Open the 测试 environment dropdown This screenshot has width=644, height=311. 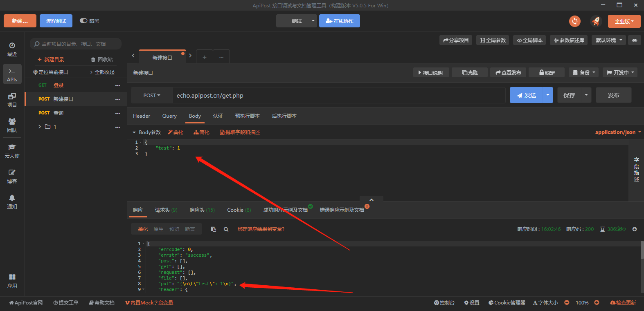[297, 21]
